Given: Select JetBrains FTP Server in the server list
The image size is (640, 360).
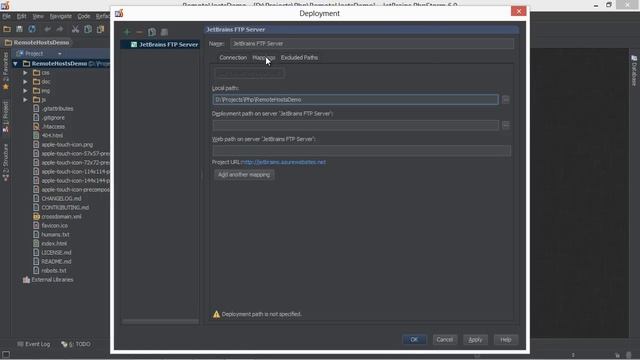Looking at the screenshot, I should click(x=160, y=44).
